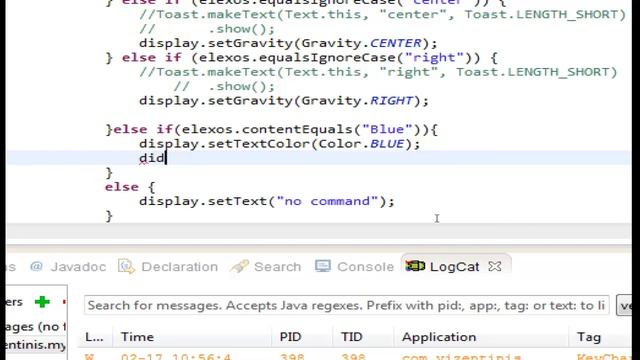Click the Search tab's flashlight icon
Screen dimensions: 640x360
click(x=240, y=267)
